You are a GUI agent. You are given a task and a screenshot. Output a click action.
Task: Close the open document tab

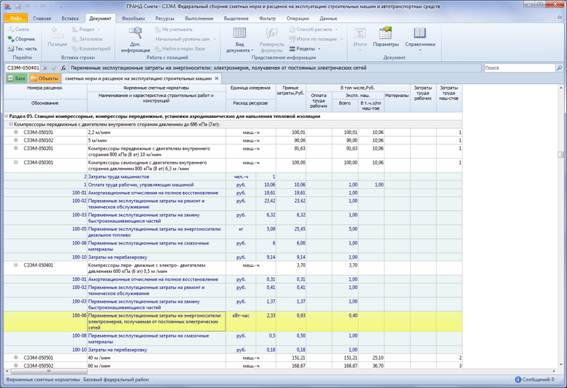tap(217, 78)
